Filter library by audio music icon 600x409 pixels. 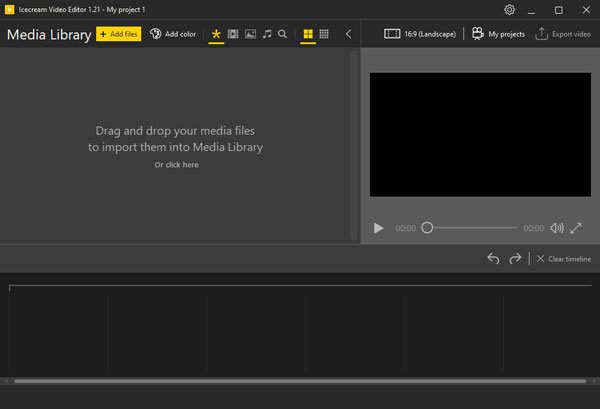coord(267,34)
